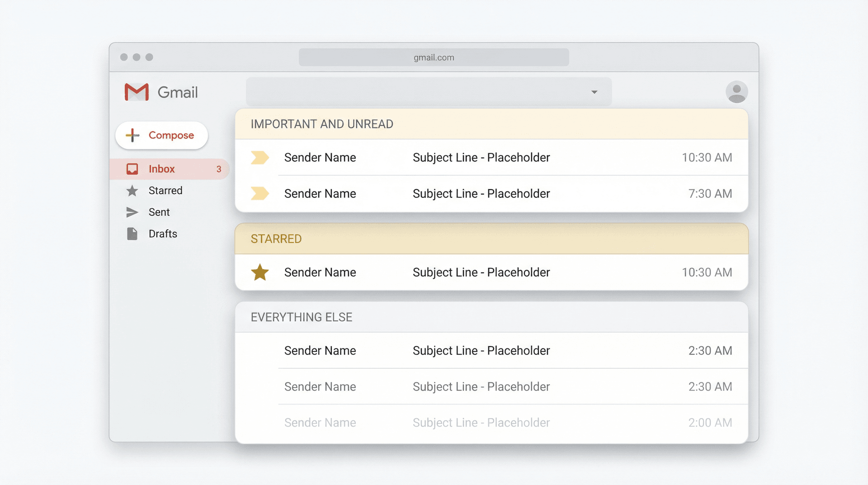Expand the search options dropdown arrow
The height and width of the screenshot is (485, 868).
point(594,92)
